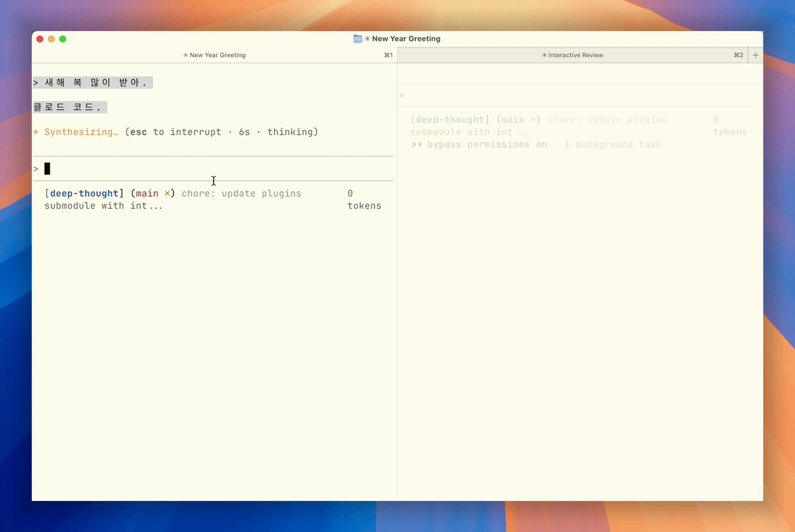Minimize the window with the yellow button
The height and width of the screenshot is (532, 795).
point(52,39)
